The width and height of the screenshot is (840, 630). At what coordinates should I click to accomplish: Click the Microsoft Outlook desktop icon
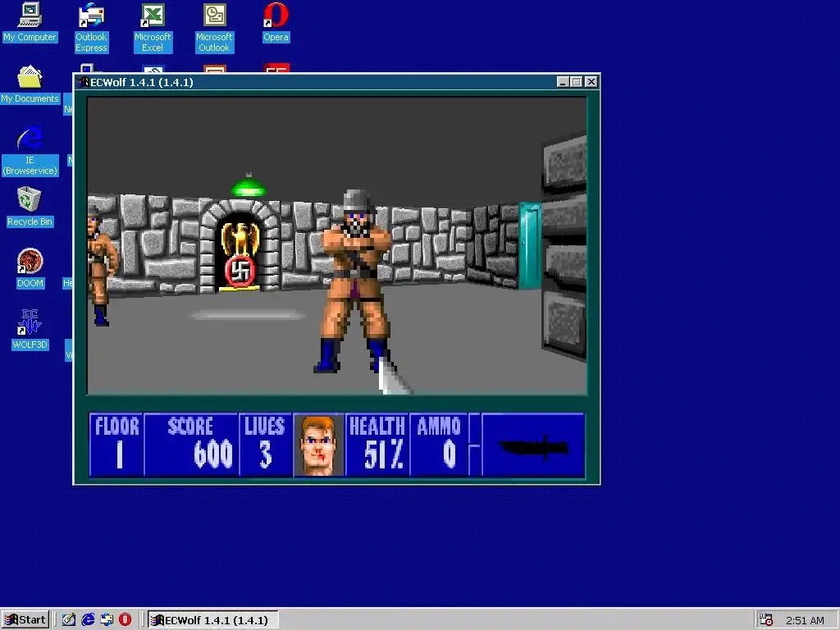coord(214,28)
